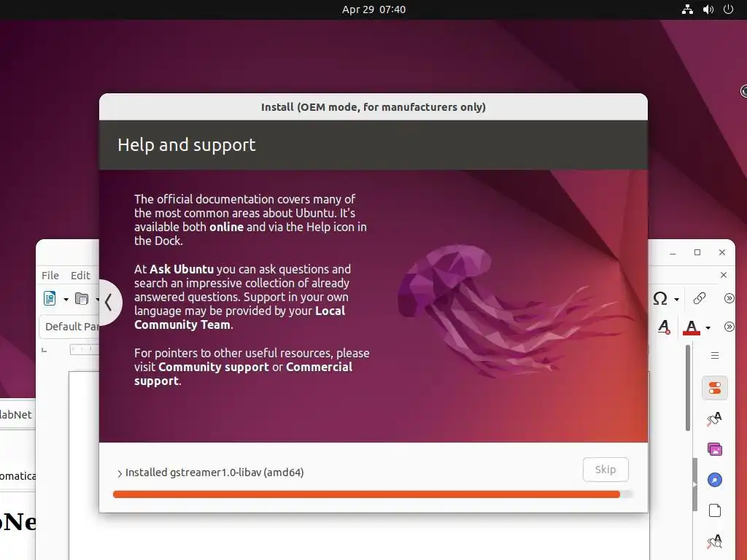Click the previous slide arrow in installer

(x=109, y=303)
